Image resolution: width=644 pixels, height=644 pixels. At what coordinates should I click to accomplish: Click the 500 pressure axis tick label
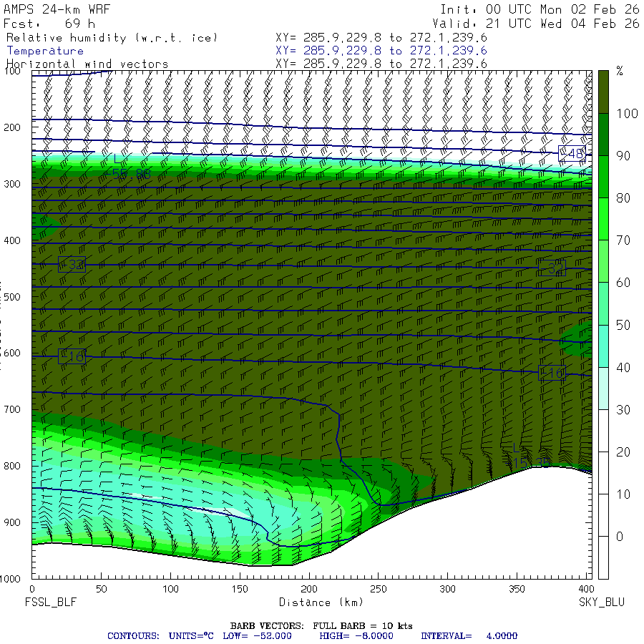pyautogui.click(x=12, y=297)
